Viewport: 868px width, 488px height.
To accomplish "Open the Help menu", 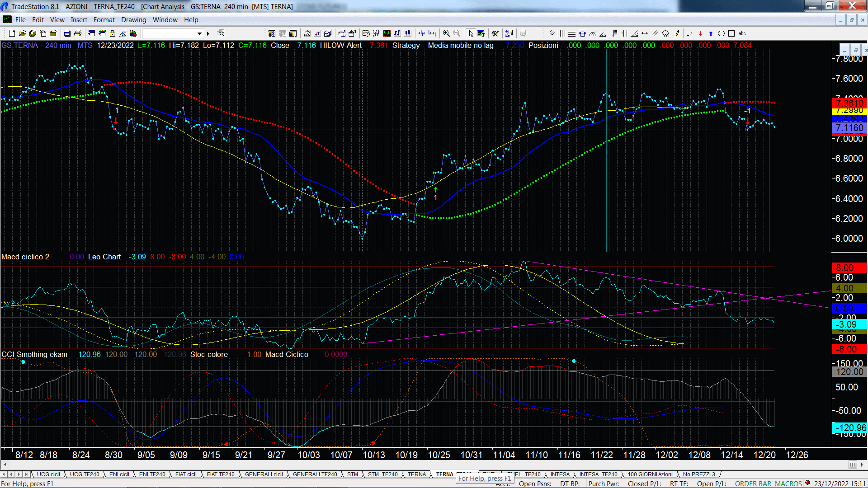I will point(191,20).
